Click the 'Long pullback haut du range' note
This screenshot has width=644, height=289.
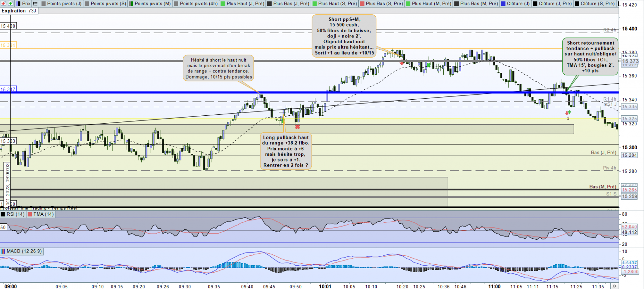point(286,151)
